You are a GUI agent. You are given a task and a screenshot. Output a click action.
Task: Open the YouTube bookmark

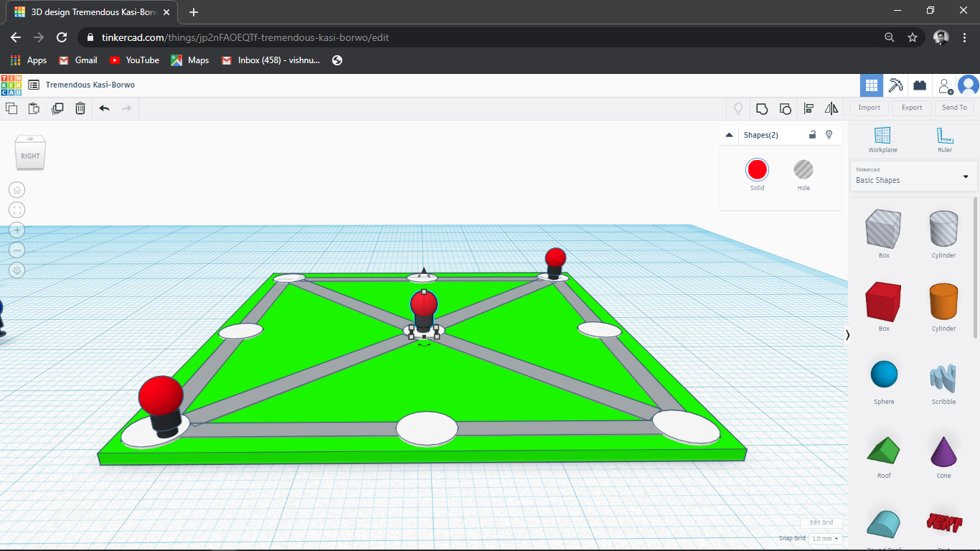pos(134,60)
